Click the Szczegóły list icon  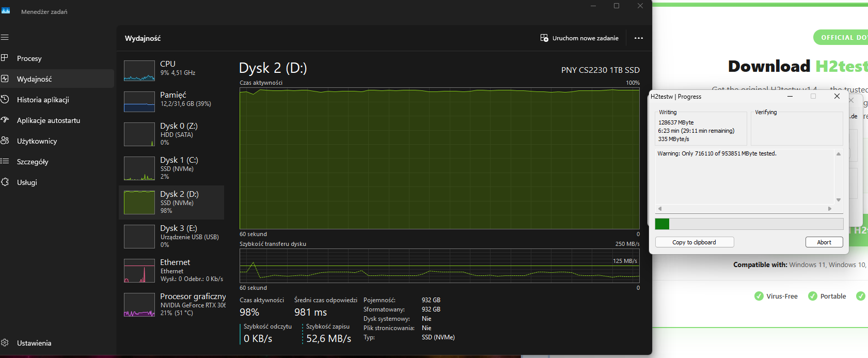[x=5, y=161]
